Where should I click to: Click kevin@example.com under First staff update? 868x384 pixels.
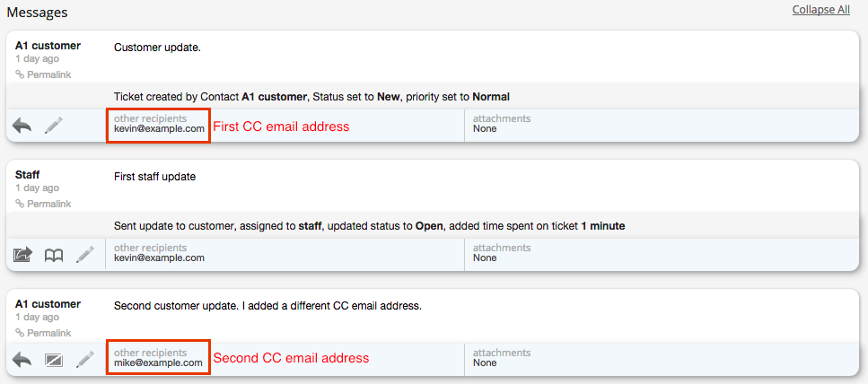(159, 257)
